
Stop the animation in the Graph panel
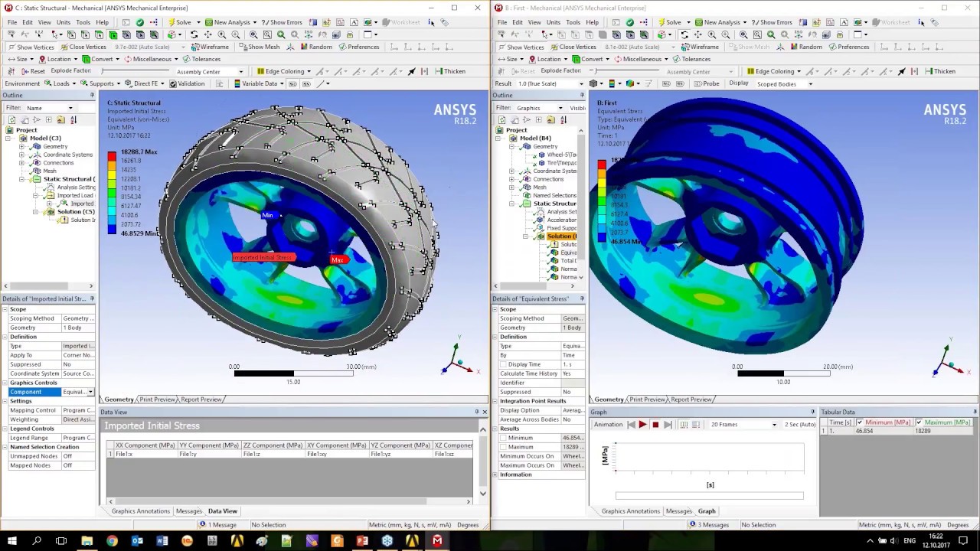click(655, 425)
